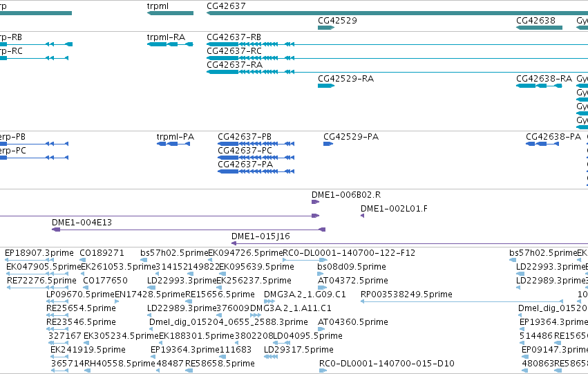Select the CG42637 gene label

point(226,6)
